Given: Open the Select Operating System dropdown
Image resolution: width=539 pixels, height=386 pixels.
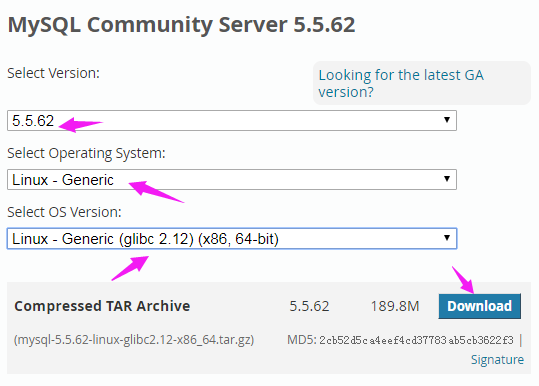Looking at the screenshot, I should [x=232, y=179].
